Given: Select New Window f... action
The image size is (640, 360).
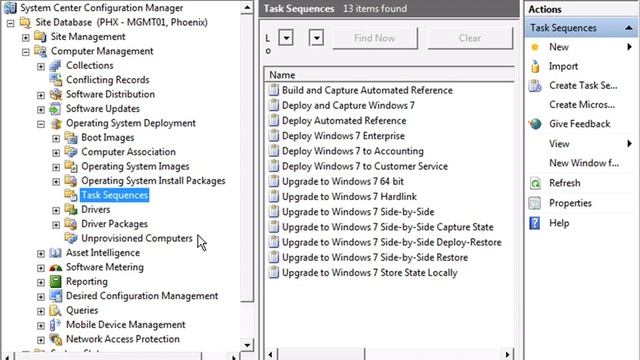Looking at the screenshot, I should point(584,163).
